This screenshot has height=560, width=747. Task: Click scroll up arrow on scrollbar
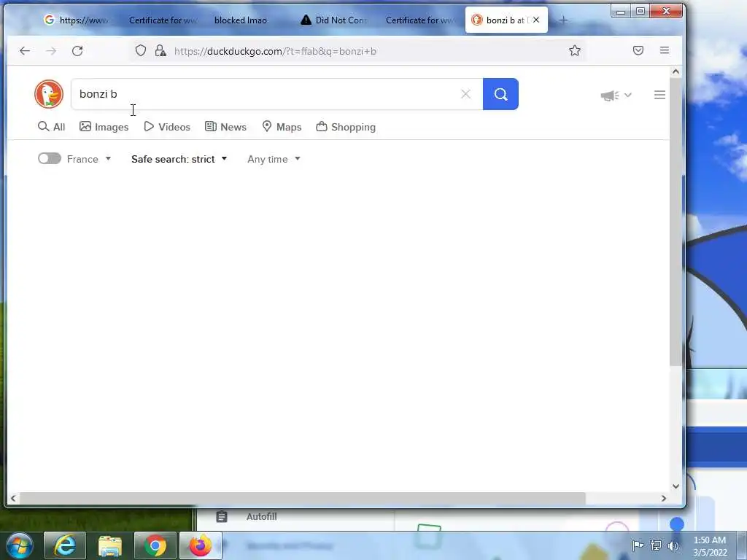(676, 71)
